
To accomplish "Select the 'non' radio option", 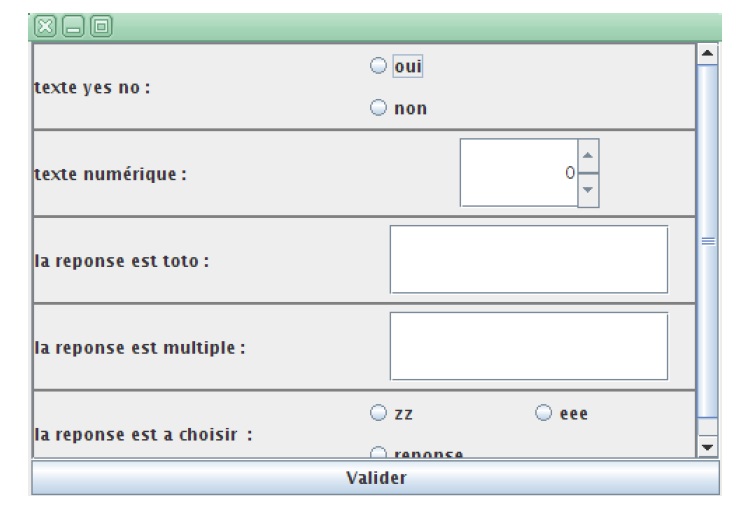I will pyautogui.click(x=378, y=108).
